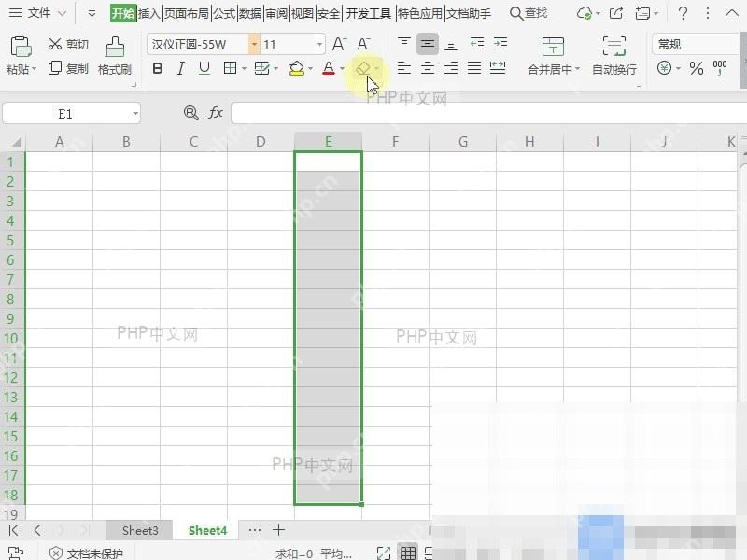Image resolution: width=747 pixels, height=560 pixels.
Task: Apply the red font color A
Action: click(329, 68)
